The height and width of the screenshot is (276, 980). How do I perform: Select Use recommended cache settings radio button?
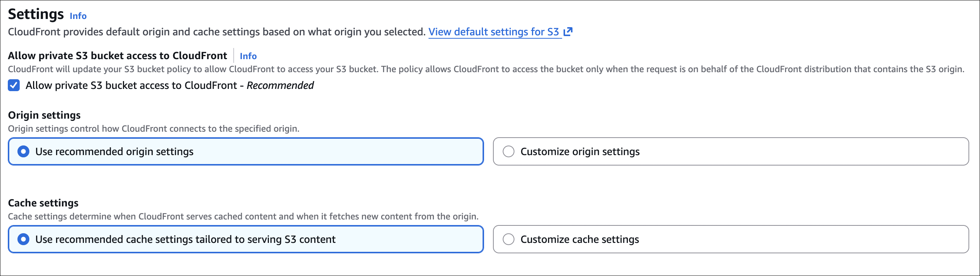(x=23, y=239)
